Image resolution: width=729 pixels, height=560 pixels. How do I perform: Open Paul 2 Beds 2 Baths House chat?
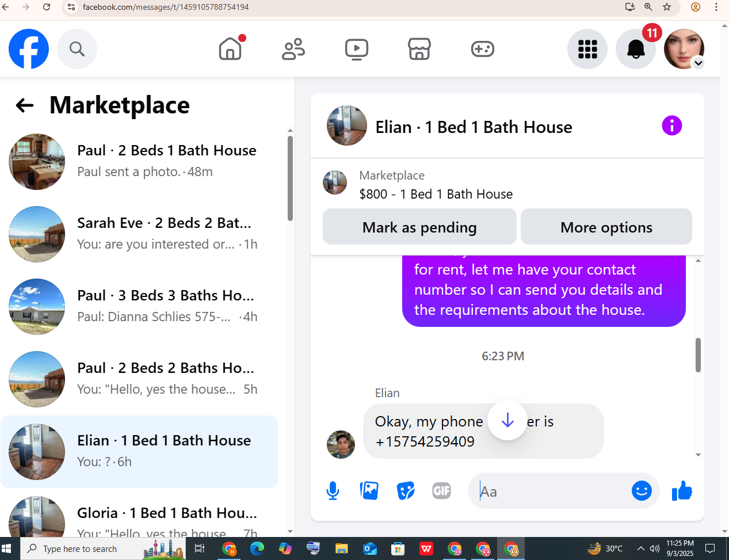tap(139, 379)
